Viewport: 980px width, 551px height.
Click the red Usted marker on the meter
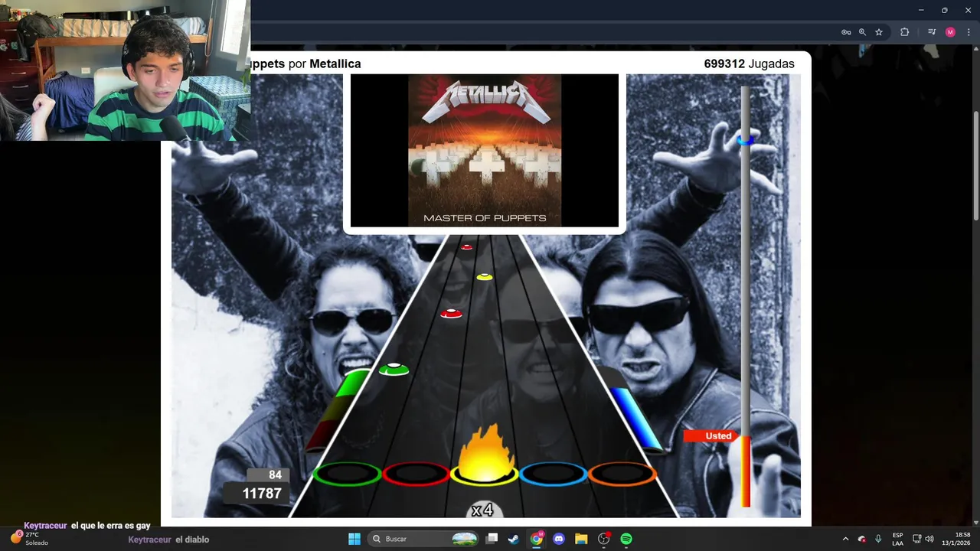click(711, 435)
